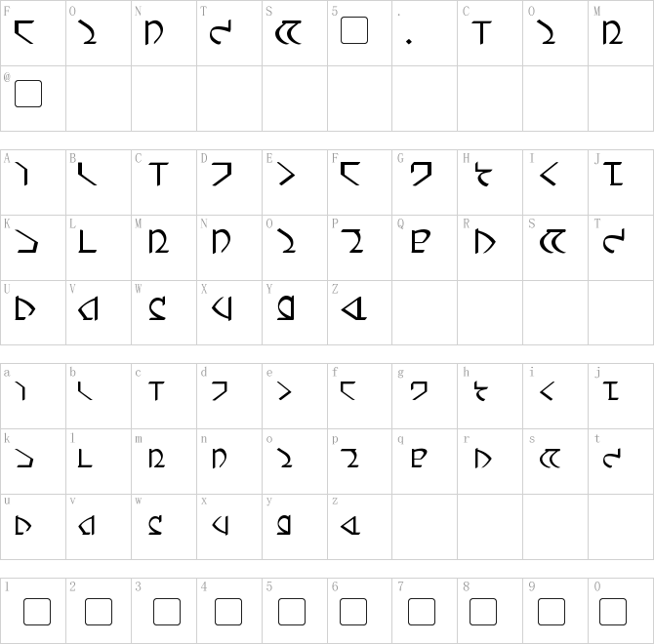Click the digit 7 placeholder box
The height and width of the screenshot is (644, 654).
(421, 612)
